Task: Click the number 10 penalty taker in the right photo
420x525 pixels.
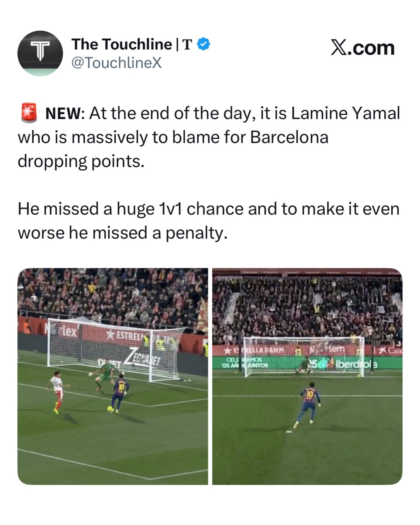Action: click(308, 406)
